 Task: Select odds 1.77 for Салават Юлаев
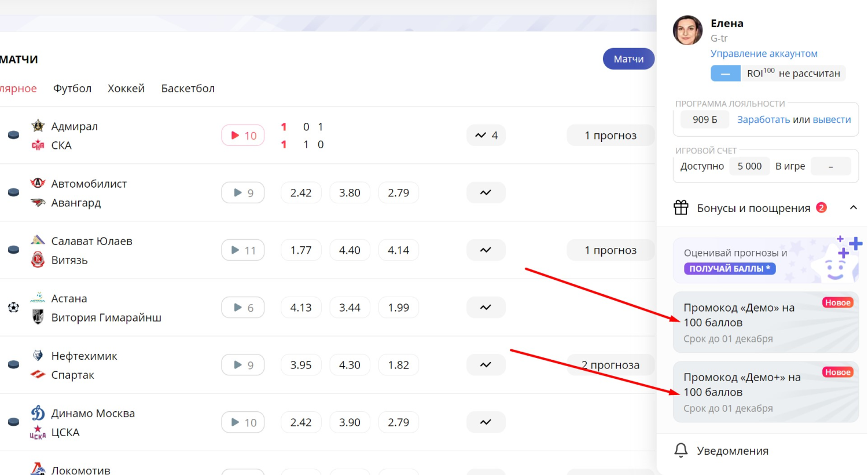(x=301, y=250)
